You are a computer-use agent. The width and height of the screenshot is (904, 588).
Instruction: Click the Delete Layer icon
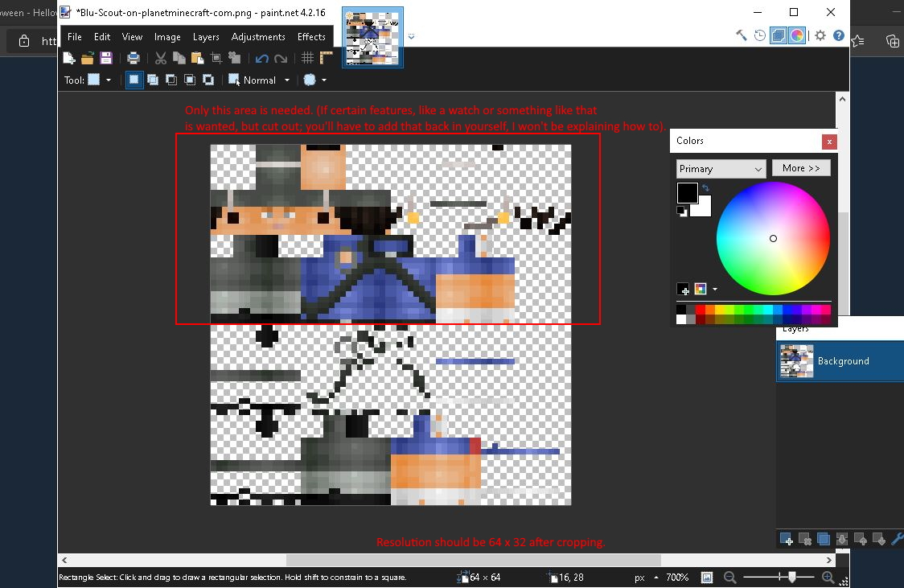805,540
